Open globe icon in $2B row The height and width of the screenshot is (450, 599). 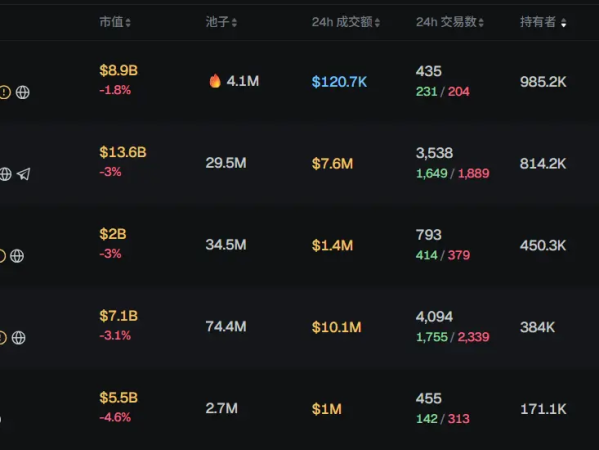17,256
